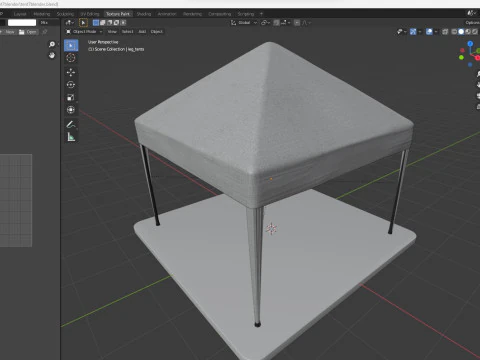Screen dimensions: 480x360
Task: Click the 3D cursor in the viewport
Action: (x=272, y=229)
